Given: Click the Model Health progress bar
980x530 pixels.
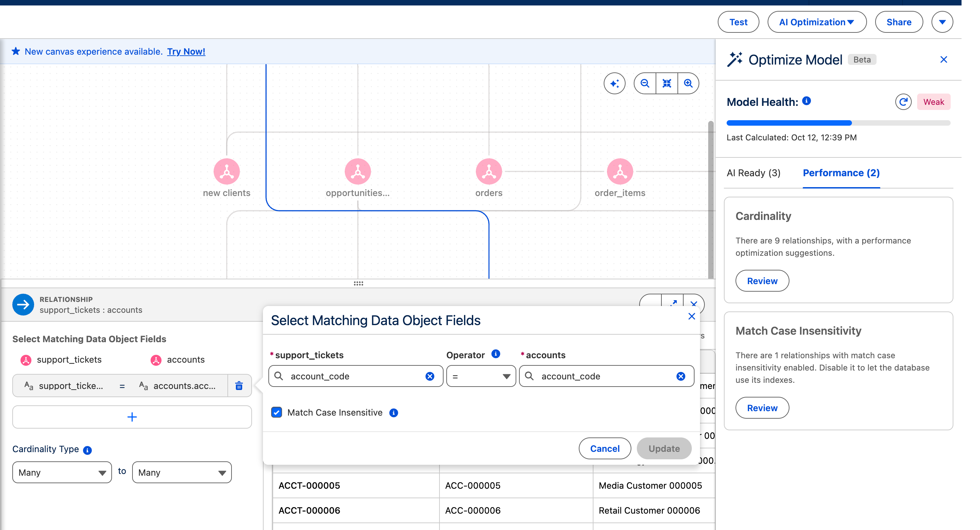Looking at the screenshot, I should pyautogui.click(x=838, y=123).
